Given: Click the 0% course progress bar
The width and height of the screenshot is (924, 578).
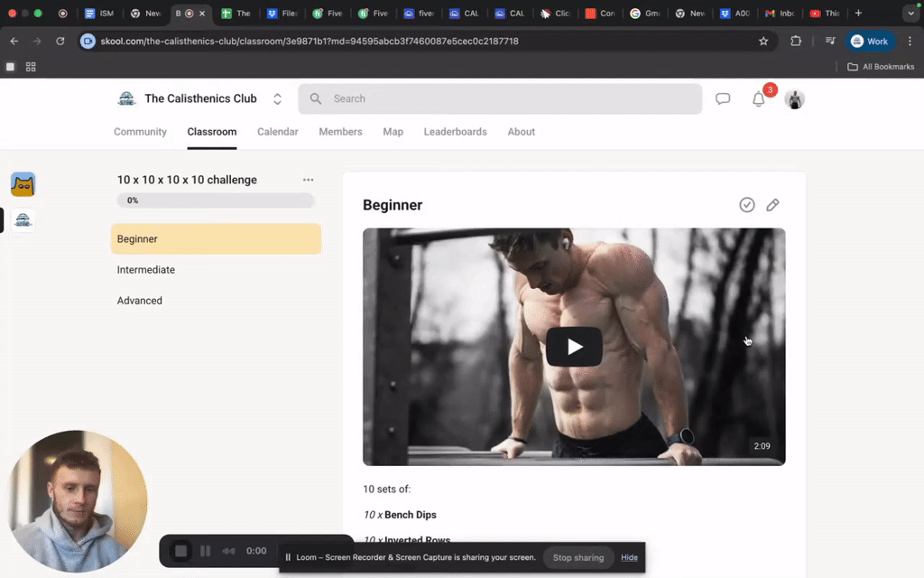Looking at the screenshot, I should [x=216, y=200].
